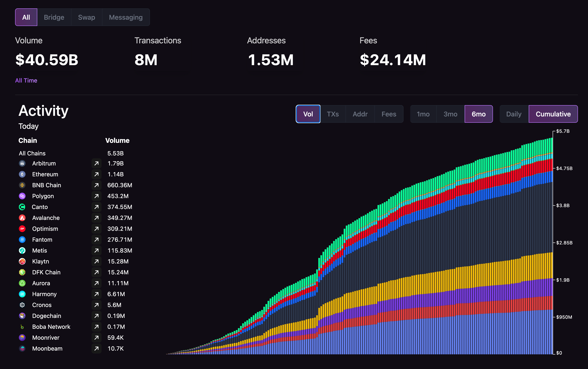Image resolution: width=588 pixels, height=369 pixels.
Task: Click the arrow icon next to Ethereum
Action: click(96, 174)
